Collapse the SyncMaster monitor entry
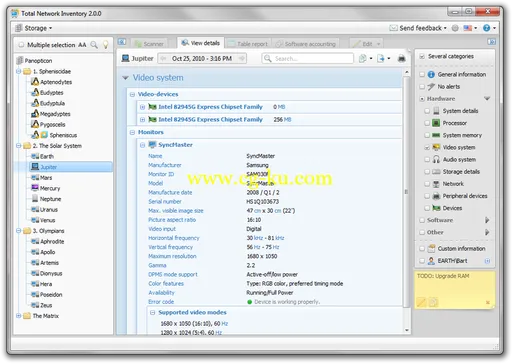This screenshot has width=512, height=364. [142, 145]
